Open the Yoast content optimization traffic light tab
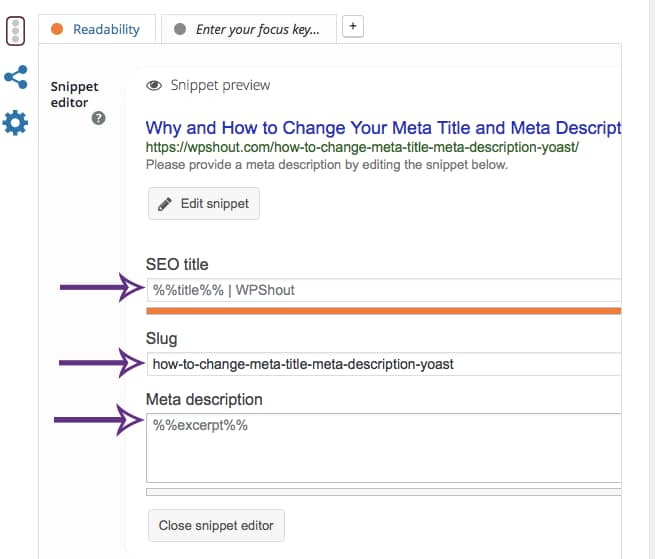 15,30
